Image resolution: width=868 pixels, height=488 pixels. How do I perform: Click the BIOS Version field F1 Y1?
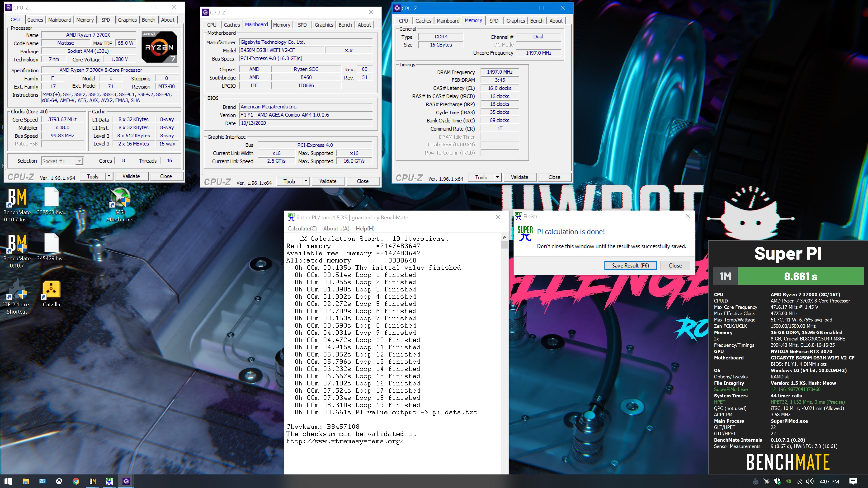pos(306,115)
